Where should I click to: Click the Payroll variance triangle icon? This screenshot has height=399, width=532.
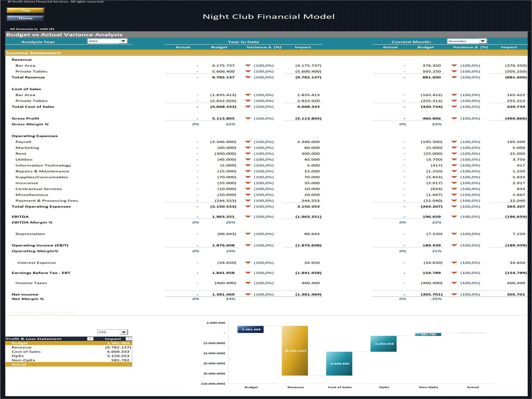248,142
